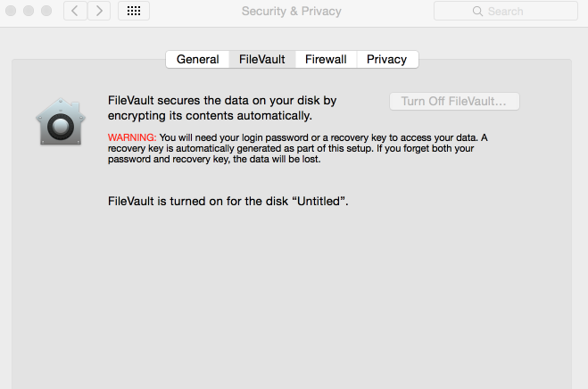Go forward using the right arrow
Viewport: 588px width, 389px height.
99,11
